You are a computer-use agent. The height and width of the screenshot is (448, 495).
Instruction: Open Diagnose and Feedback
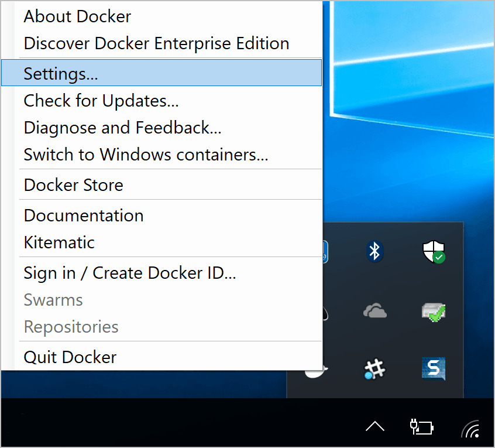pyautogui.click(x=122, y=127)
